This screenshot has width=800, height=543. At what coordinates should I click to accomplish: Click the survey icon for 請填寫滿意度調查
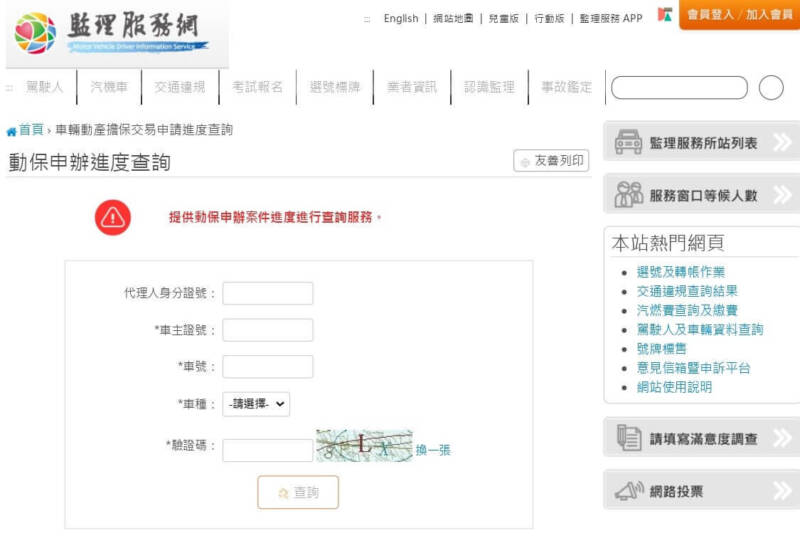628,438
